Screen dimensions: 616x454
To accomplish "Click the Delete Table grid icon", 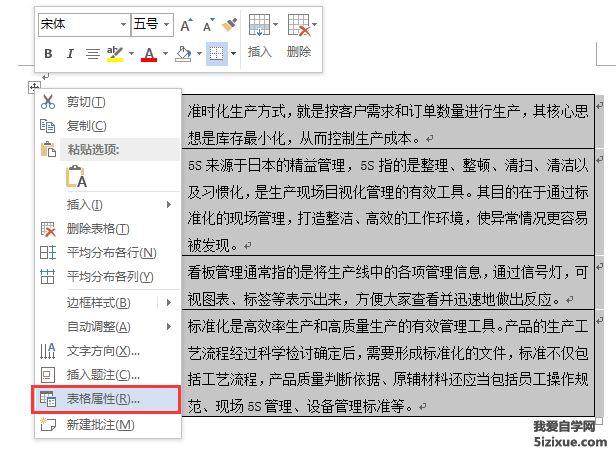I will click(48, 229).
